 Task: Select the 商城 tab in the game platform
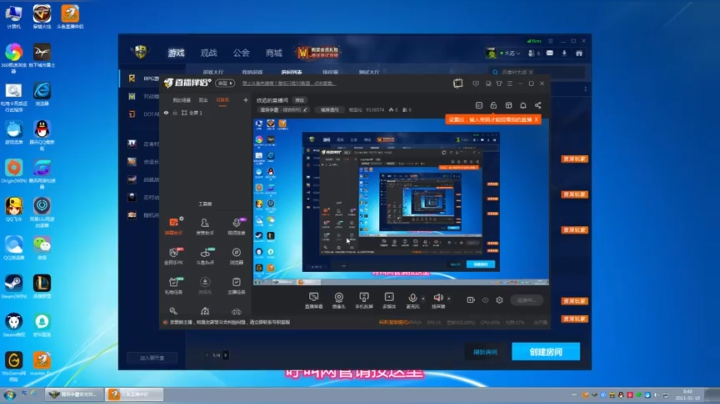pos(274,53)
